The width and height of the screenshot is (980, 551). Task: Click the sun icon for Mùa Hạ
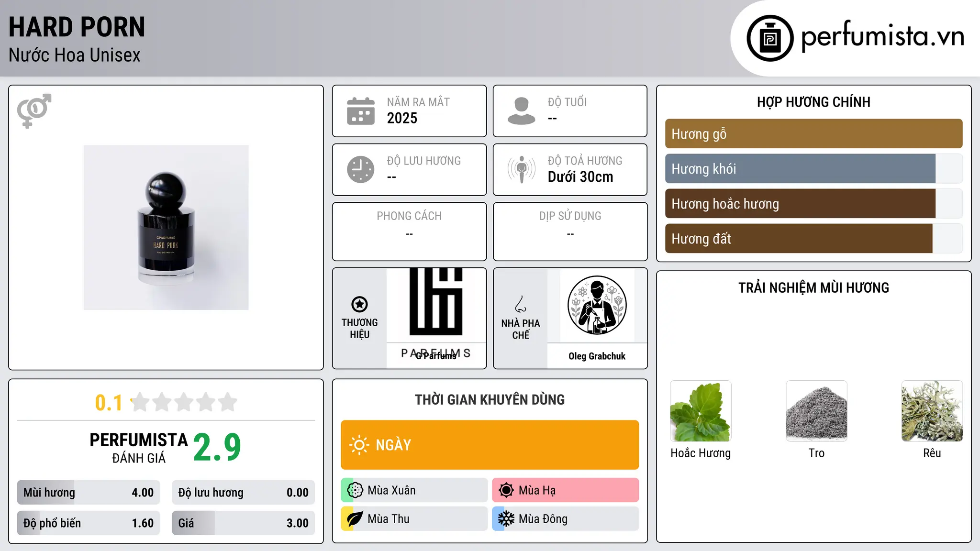coord(506,490)
